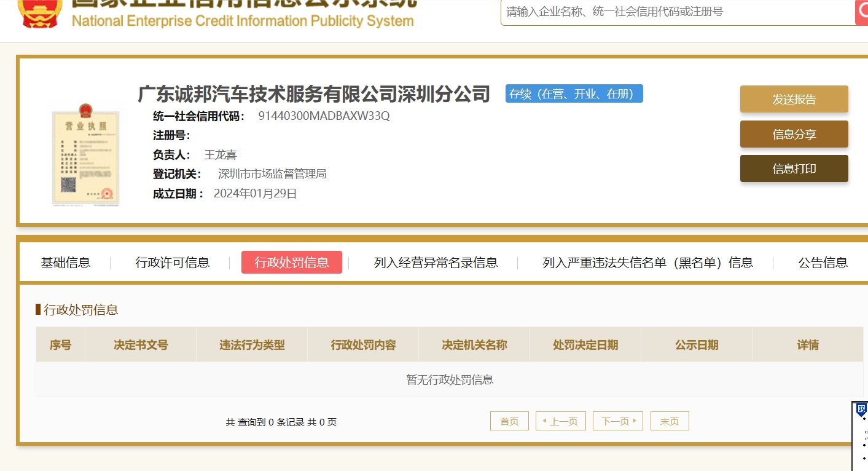
Task: Click the 决定机关名称 column header
Action: pos(474,345)
